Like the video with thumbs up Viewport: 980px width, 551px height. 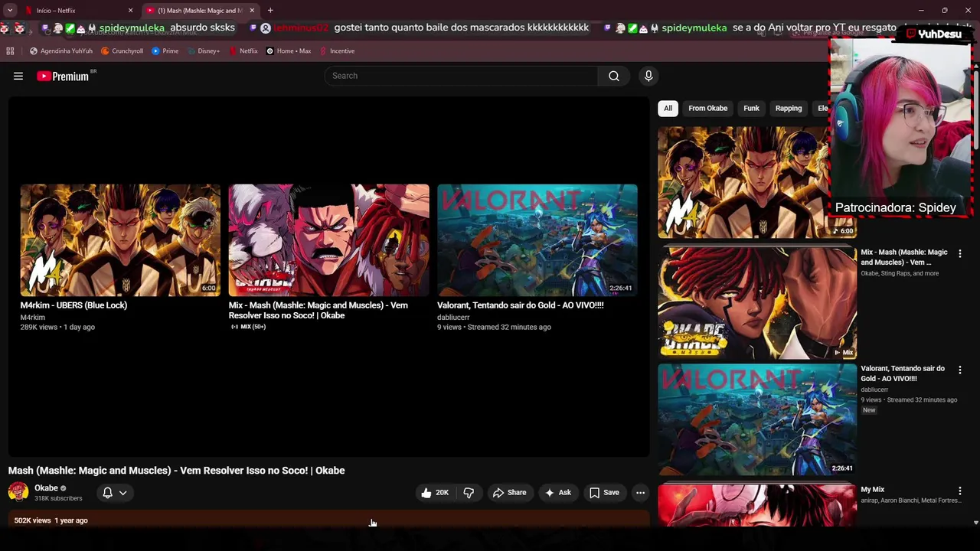[435, 493]
